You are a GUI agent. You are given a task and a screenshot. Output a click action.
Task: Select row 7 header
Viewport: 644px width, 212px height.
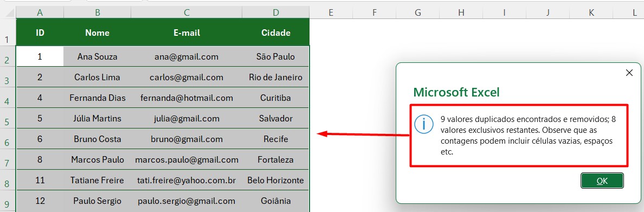click(x=8, y=159)
